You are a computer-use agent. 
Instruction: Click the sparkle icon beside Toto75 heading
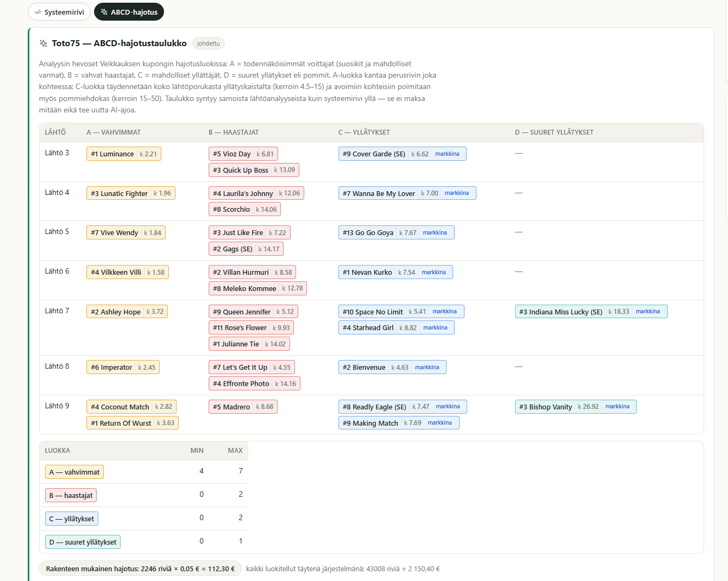pyautogui.click(x=43, y=43)
